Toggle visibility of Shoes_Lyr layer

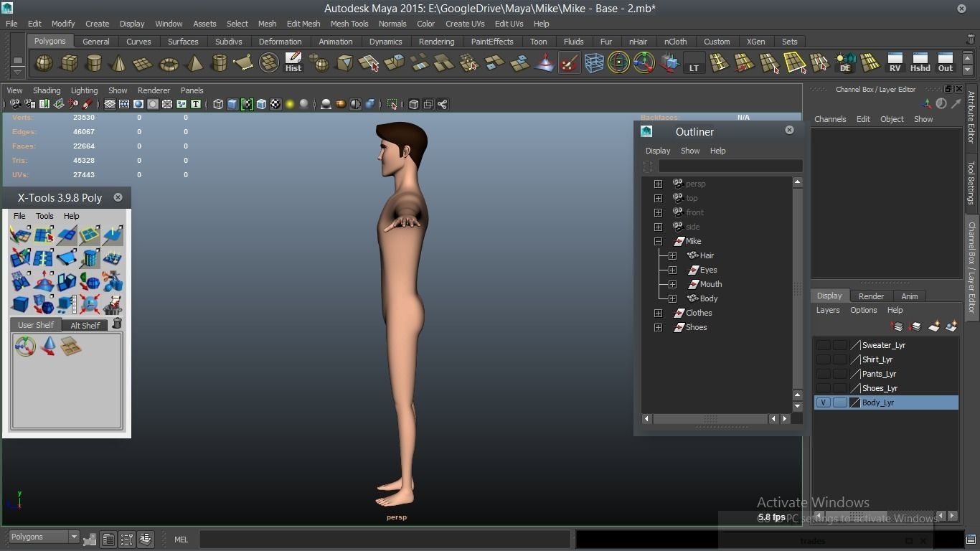click(823, 388)
